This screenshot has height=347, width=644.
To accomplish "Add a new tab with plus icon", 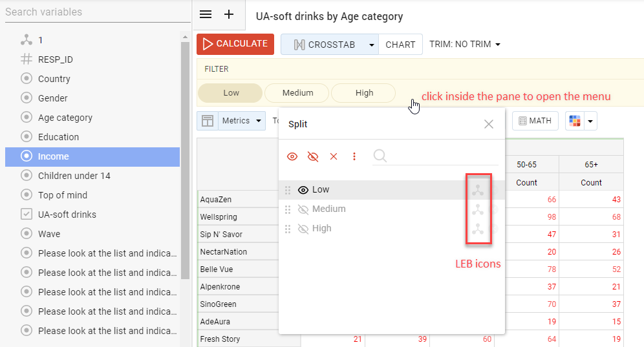I will tap(228, 15).
